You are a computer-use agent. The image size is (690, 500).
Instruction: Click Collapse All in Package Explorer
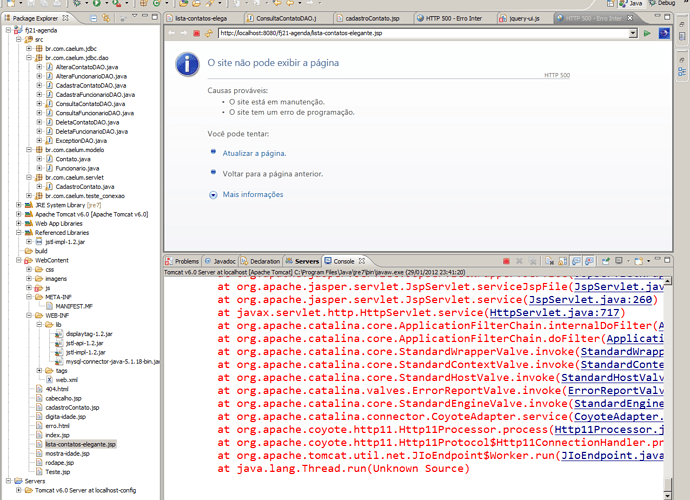point(93,18)
